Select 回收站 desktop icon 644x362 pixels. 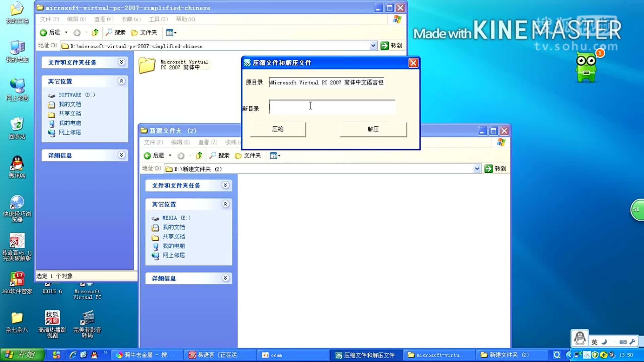17,128
